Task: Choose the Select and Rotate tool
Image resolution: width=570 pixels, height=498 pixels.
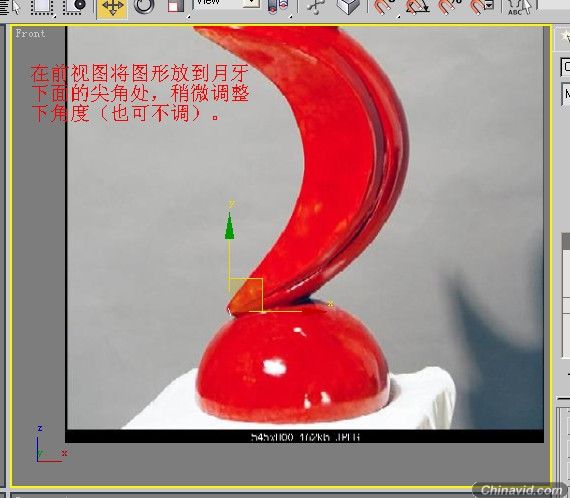Action: (144, 6)
